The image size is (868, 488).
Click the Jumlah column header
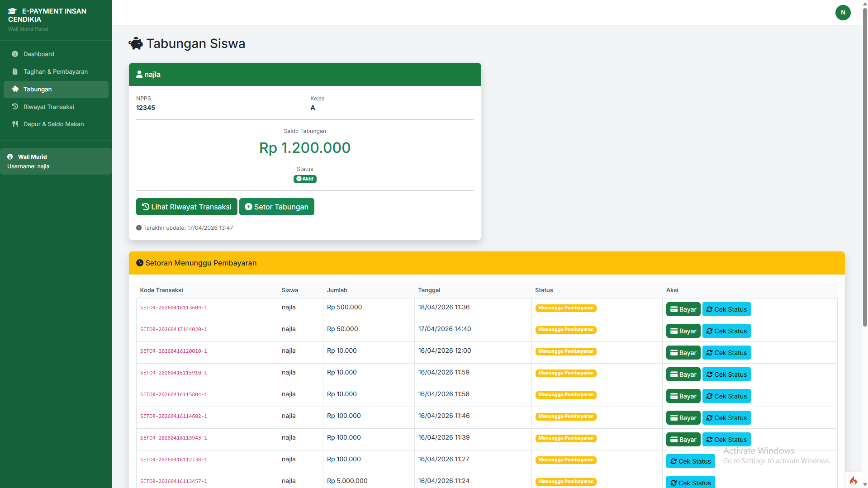[x=337, y=290]
